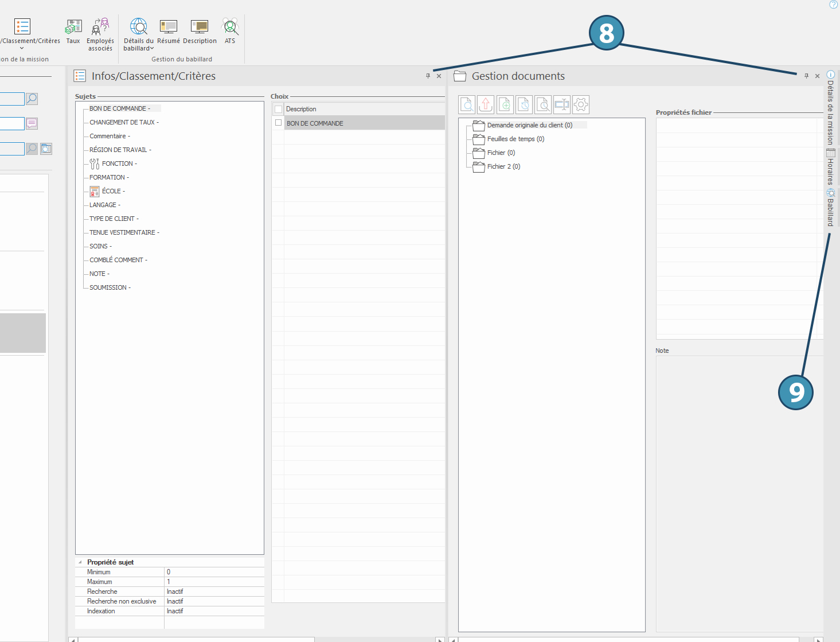The image size is (840, 642).
Task: Switch to the Horaires side tab
Action: 830,167
